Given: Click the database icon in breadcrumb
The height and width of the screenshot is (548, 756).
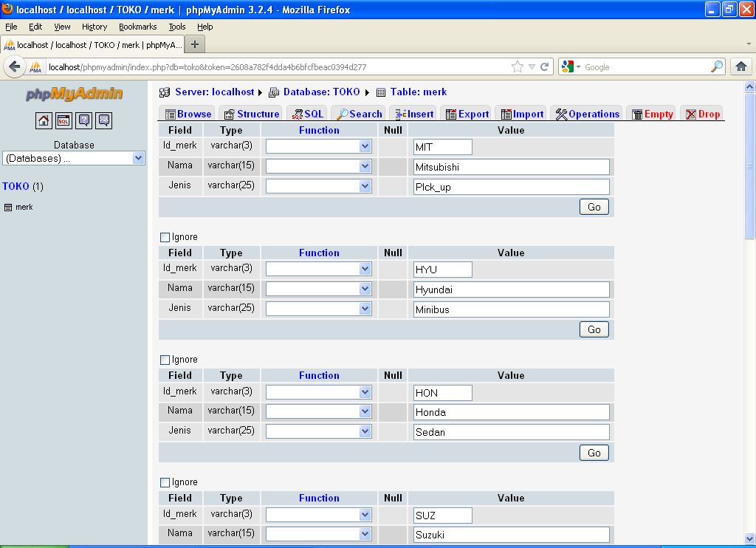Looking at the screenshot, I should [x=274, y=92].
